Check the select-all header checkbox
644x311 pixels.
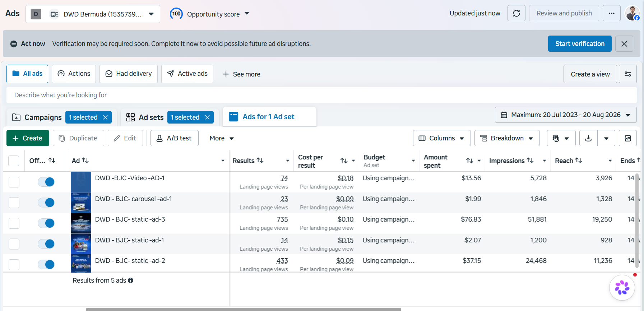click(x=14, y=161)
